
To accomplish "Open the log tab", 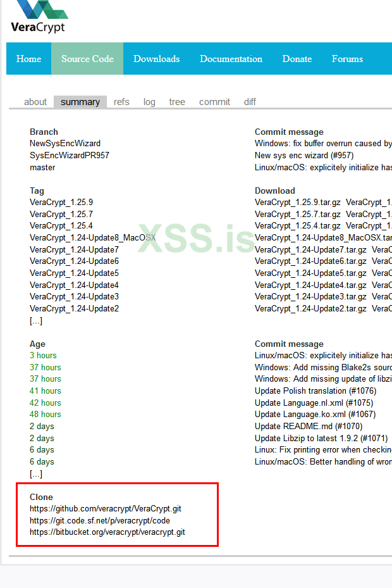I will pos(149,102).
